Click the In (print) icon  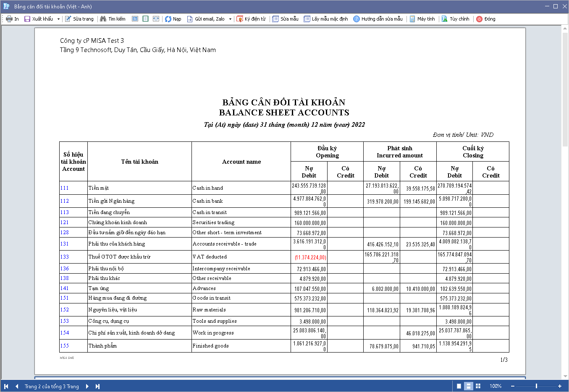click(9, 19)
